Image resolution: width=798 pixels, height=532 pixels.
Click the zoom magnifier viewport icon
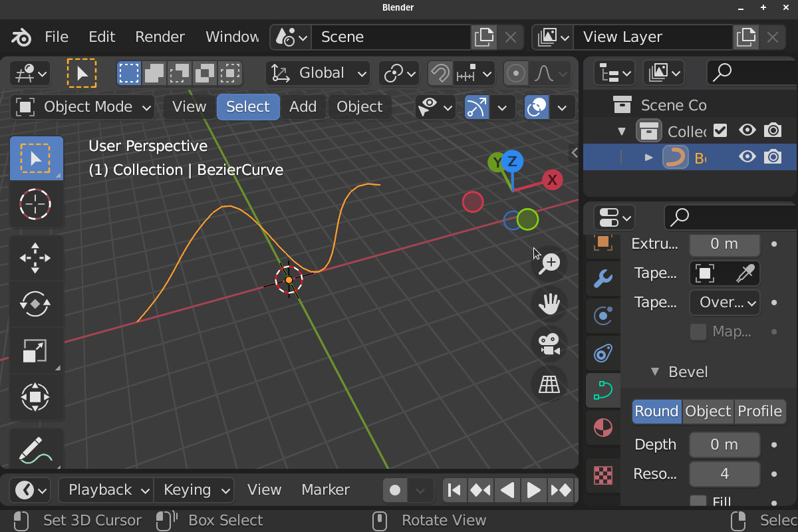click(x=549, y=263)
